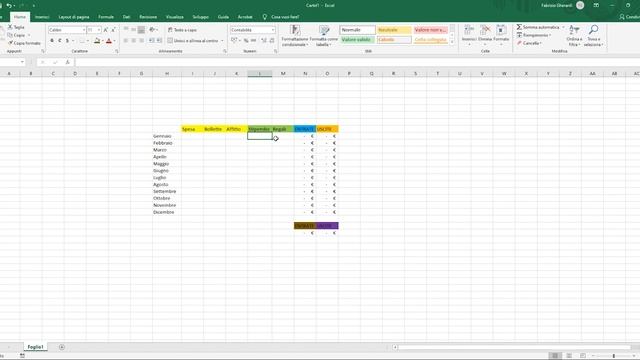Select column header L
640x360 pixels.
coord(260,73)
